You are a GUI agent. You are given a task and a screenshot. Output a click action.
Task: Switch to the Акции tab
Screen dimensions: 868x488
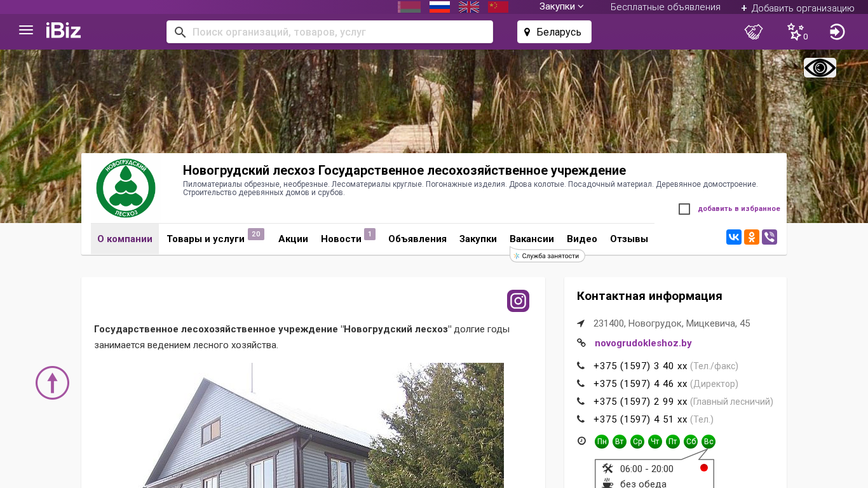pyautogui.click(x=293, y=239)
